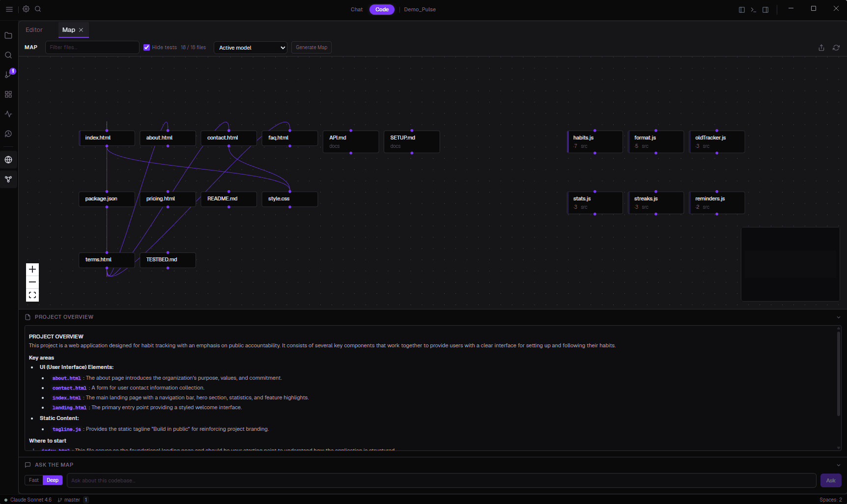Click the Project Overview document icon
847x504 pixels.
point(28,317)
